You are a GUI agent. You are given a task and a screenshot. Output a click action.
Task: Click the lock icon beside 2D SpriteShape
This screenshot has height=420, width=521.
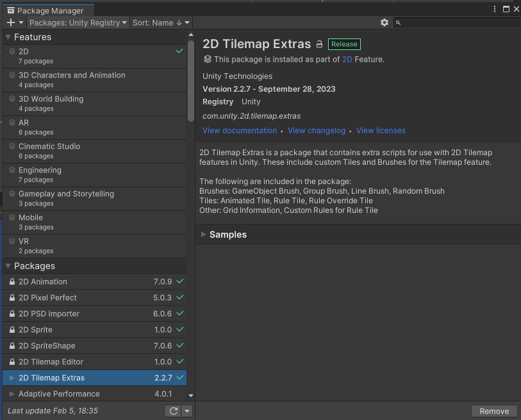click(x=12, y=346)
